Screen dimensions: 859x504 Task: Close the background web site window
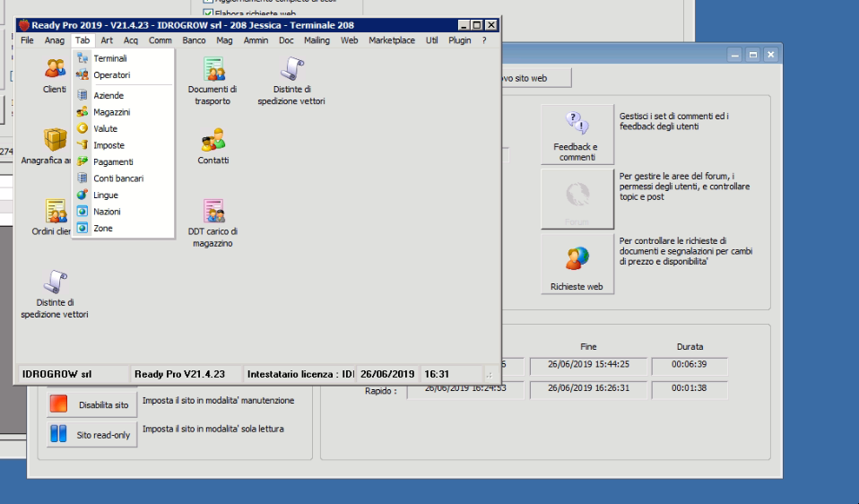pyautogui.click(x=771, y=55)
